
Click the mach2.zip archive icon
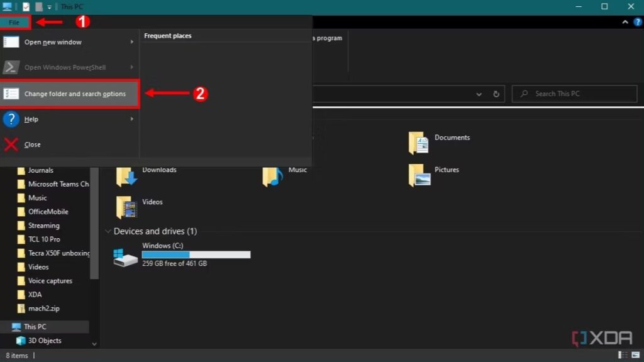tap(21, 309)
